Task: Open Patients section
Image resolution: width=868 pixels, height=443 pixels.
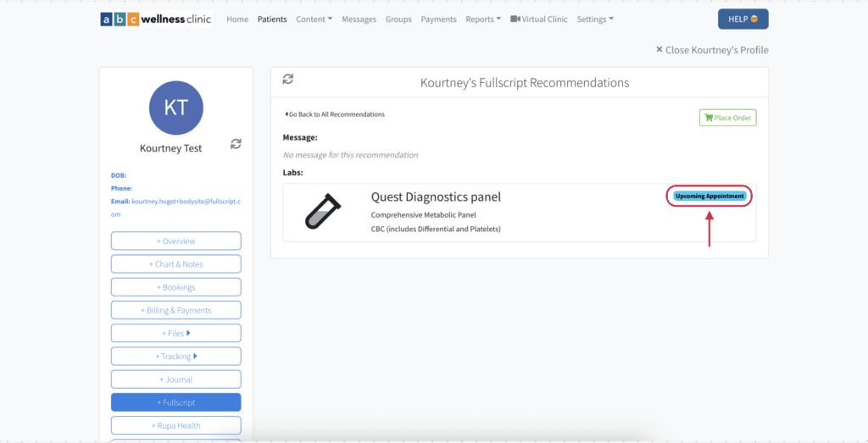Action: [272, 19]
